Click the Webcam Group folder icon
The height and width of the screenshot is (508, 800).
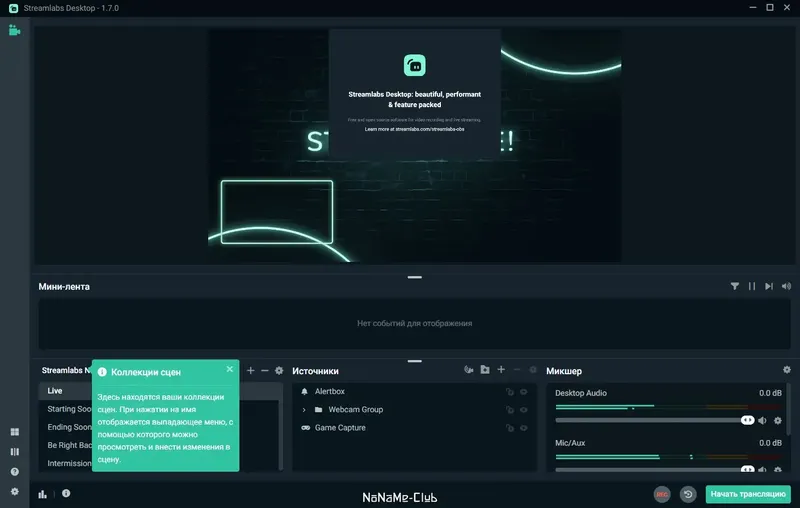(x=318, y=410)
